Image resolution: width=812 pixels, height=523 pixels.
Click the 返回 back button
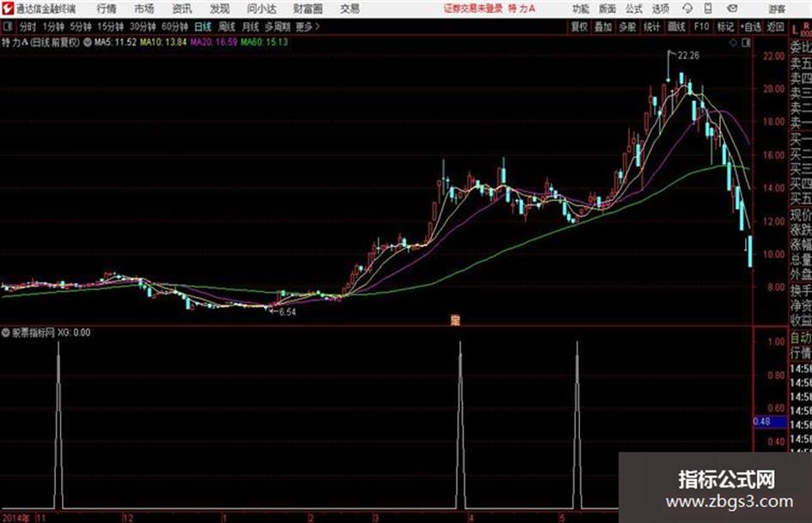775,27
